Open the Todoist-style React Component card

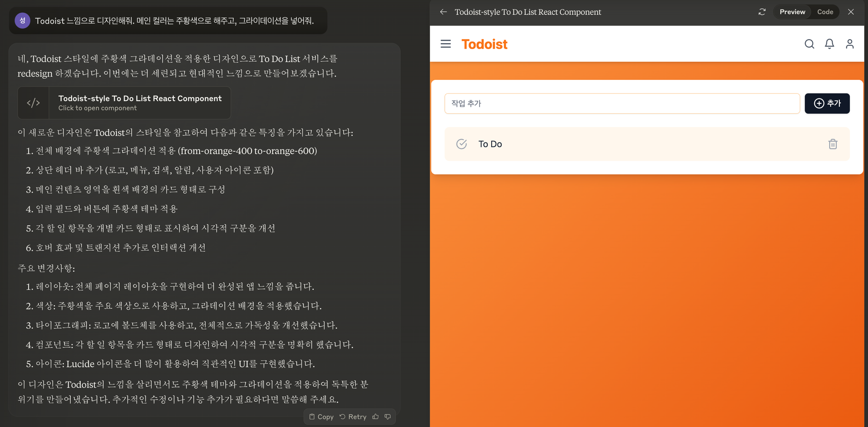124,103
